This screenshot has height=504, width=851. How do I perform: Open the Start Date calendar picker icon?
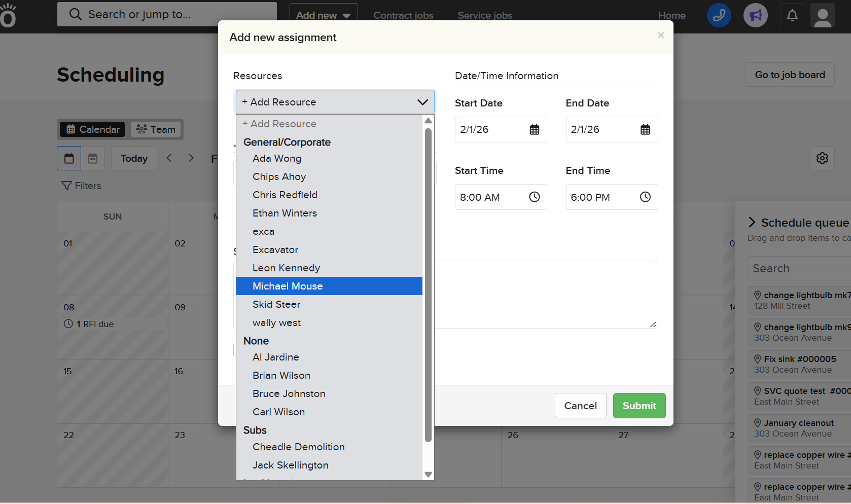pyautogui.click(x=535, y=129)
